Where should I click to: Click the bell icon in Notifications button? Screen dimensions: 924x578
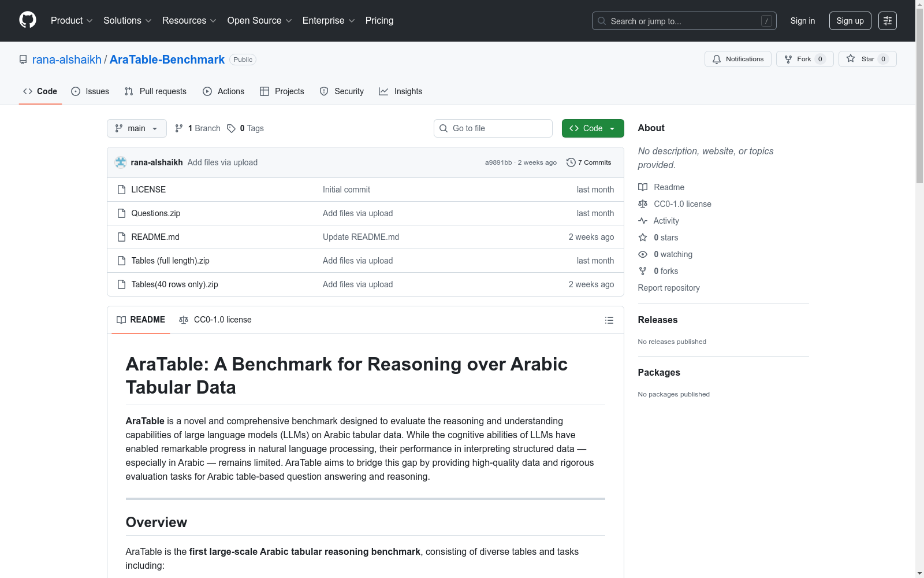[x=717, y=59]
